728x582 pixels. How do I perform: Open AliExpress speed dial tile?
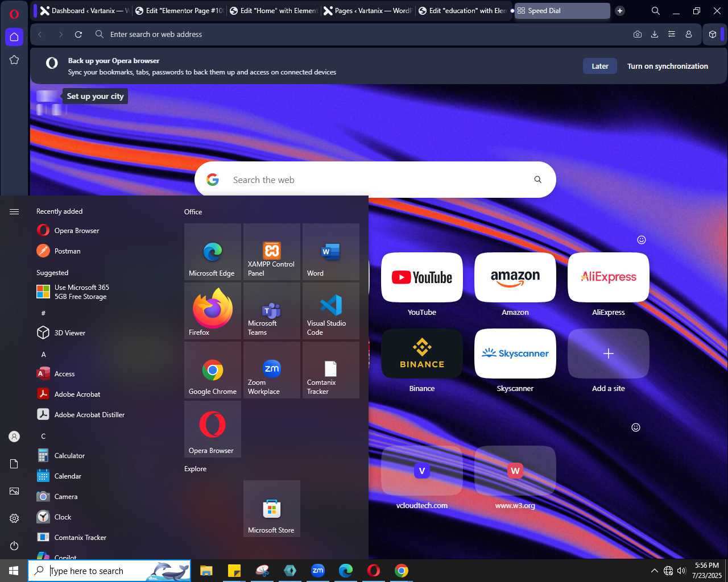(x=609, y=277)
